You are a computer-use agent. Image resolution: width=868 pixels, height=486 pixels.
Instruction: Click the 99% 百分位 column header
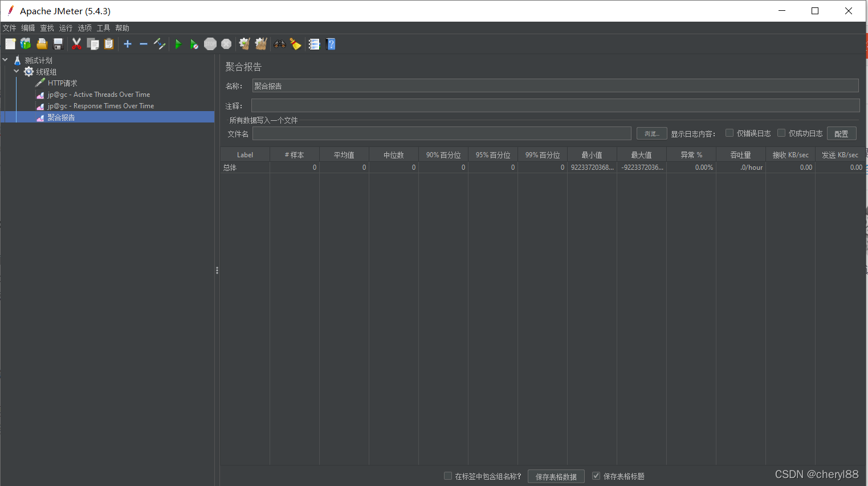[x=543, y=155]
